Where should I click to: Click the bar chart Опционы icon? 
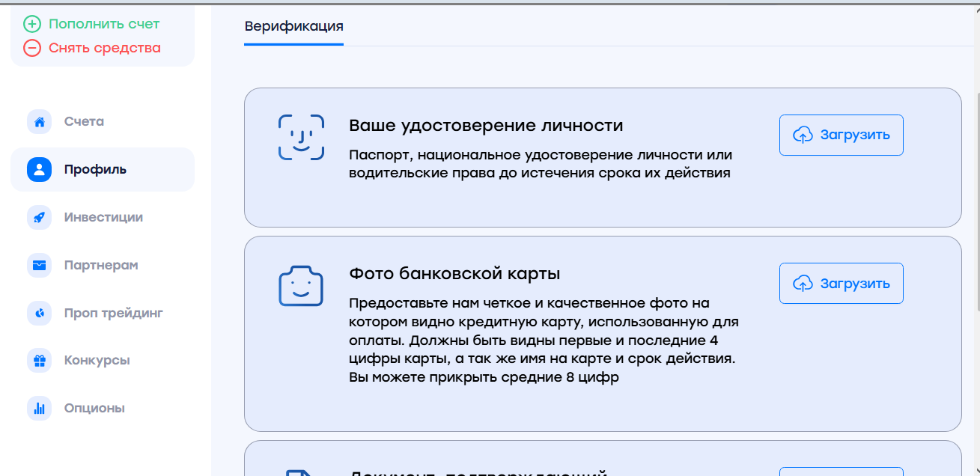39,409
